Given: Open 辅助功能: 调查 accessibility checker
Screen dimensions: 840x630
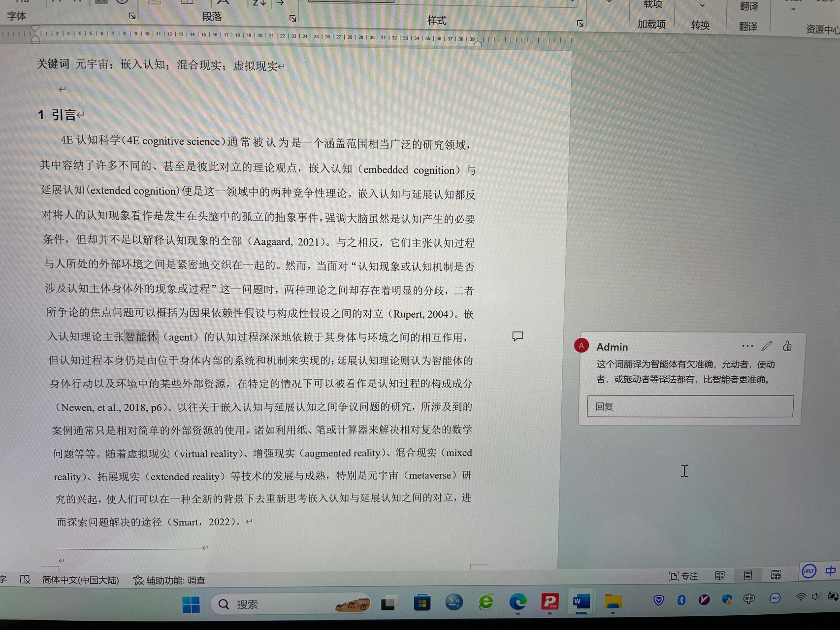Looking at the screenshot, I should point(169,580).
